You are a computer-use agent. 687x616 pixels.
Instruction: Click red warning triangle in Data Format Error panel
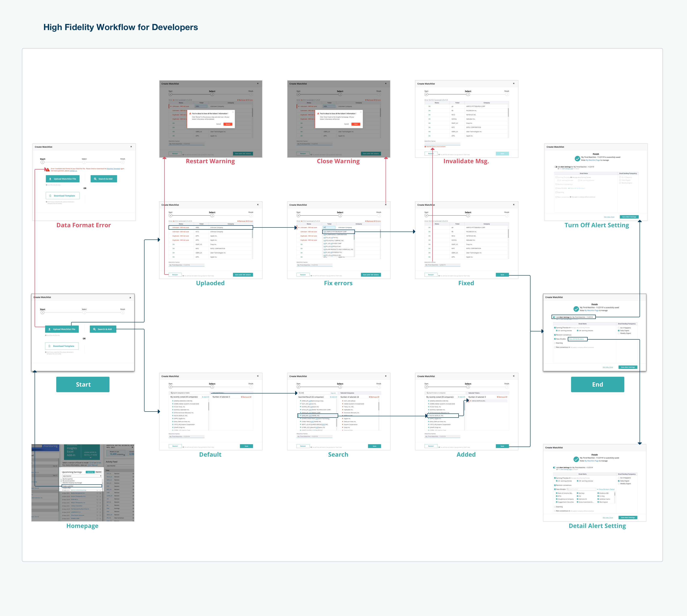click(x=48, y=169)
